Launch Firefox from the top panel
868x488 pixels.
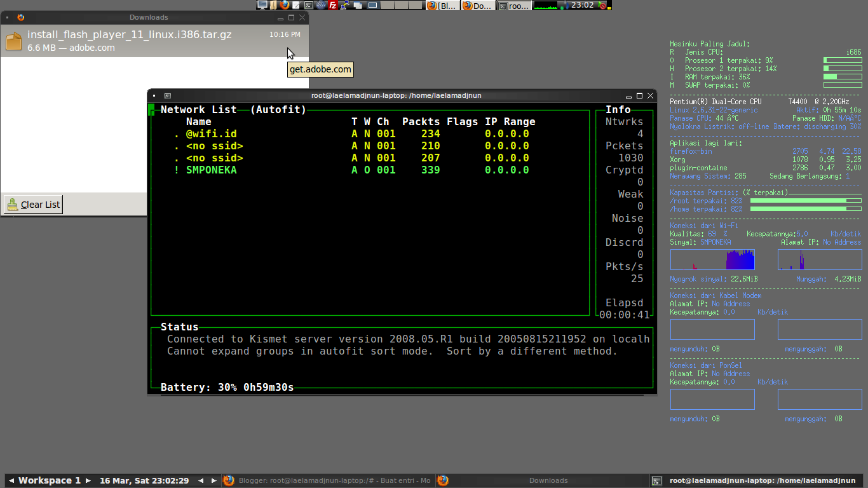click(284, 5)
